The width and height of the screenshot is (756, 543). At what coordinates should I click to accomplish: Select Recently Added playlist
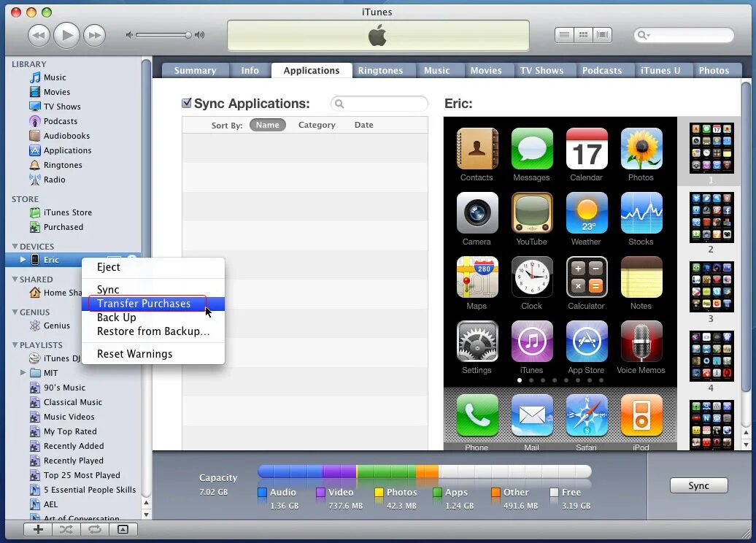pos(74,446)
